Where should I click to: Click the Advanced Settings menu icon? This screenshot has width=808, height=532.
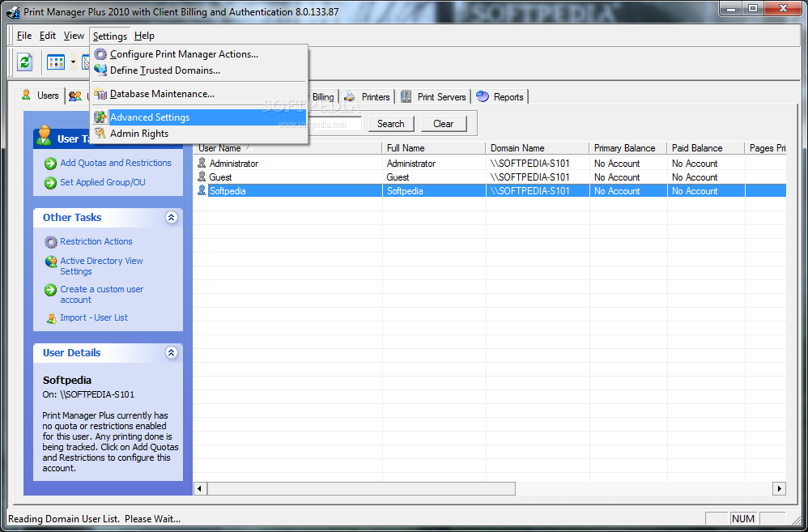coord(100,117)
